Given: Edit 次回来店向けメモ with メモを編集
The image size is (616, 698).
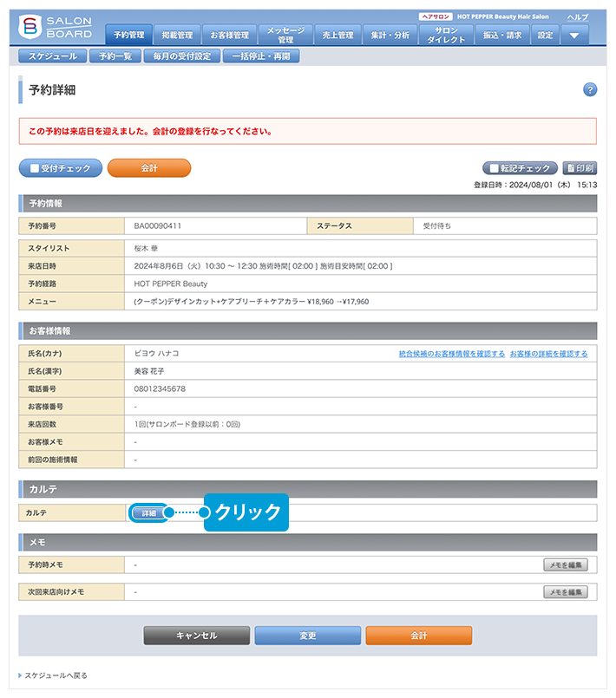Looking at the screenshot, I should click(566, 592).
